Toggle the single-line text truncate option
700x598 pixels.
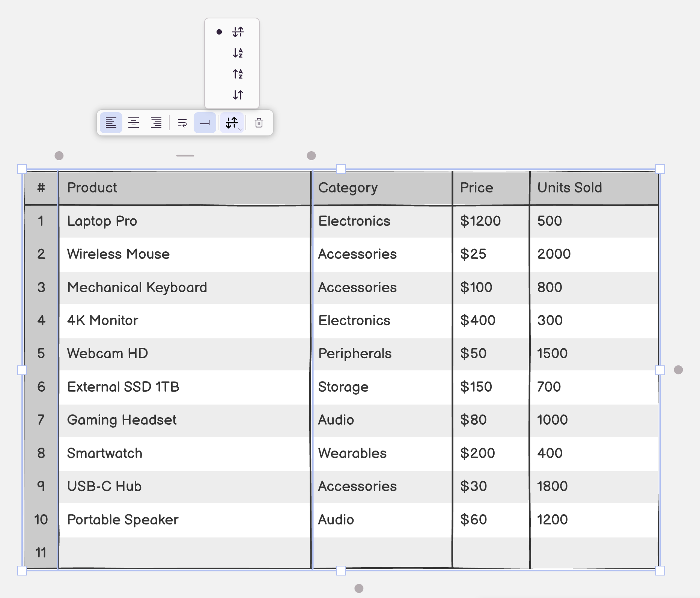coord(205,123)
